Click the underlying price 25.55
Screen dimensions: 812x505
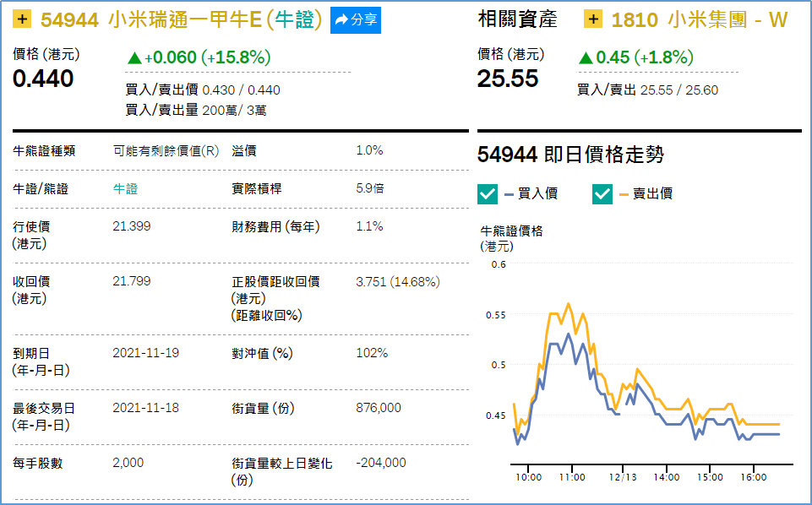(x=508, y=79)
